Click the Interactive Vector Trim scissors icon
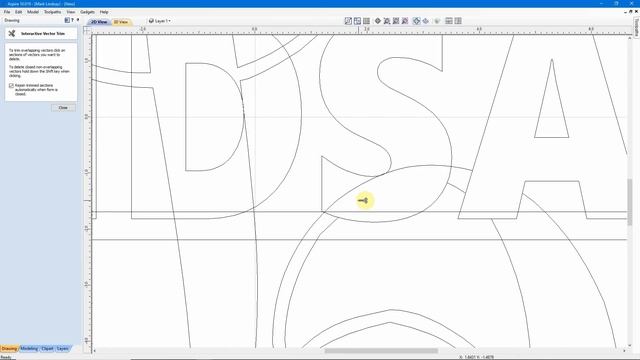This screenshot has height=360, width=640. pos(12,33)
